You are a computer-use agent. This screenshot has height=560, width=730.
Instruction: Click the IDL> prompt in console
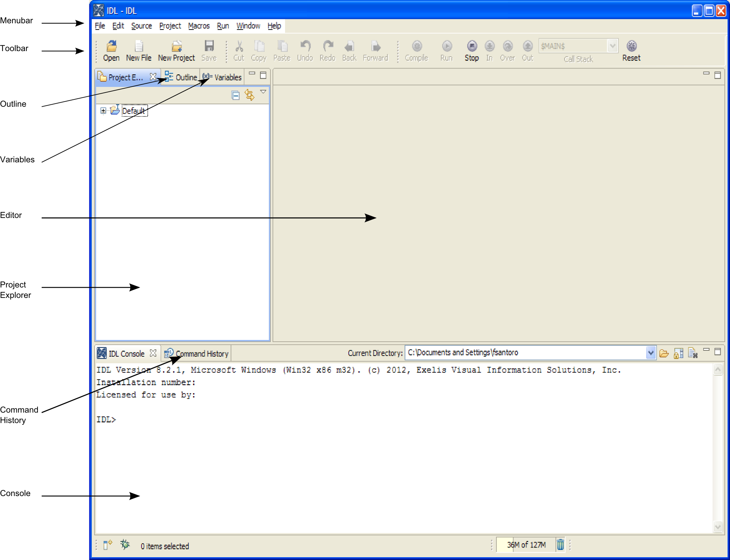coord(106,420)
